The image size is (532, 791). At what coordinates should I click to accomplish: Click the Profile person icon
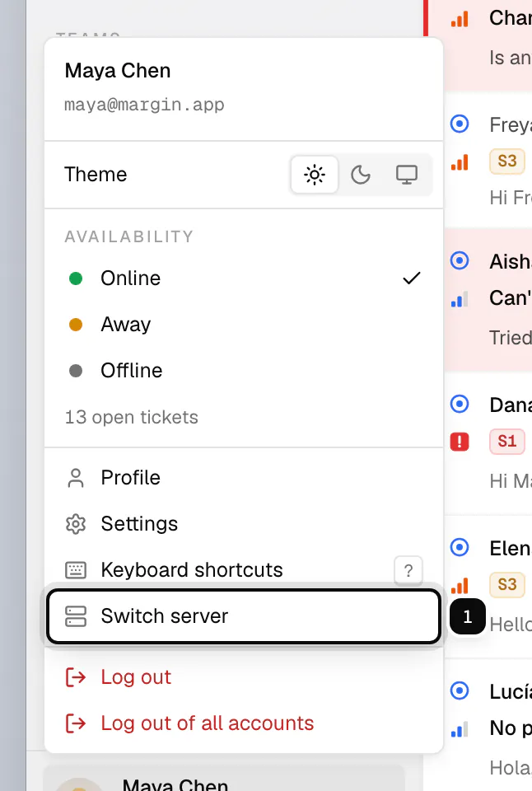76,478
